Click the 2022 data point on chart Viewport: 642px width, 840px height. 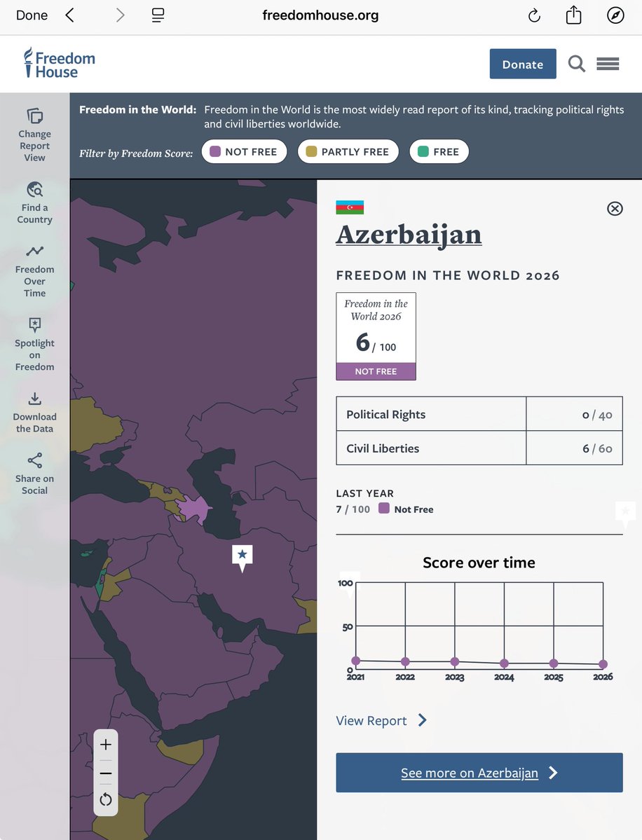pos(405,661)
